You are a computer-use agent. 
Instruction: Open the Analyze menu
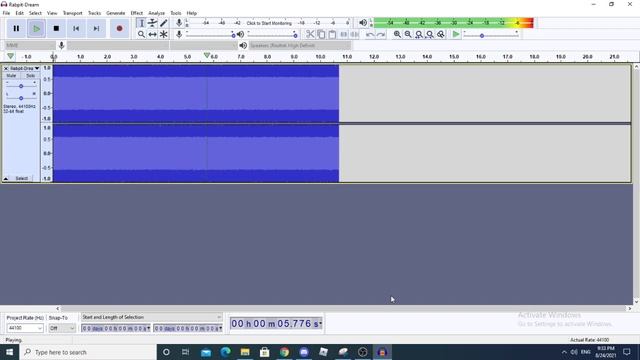tap(156, 13)
